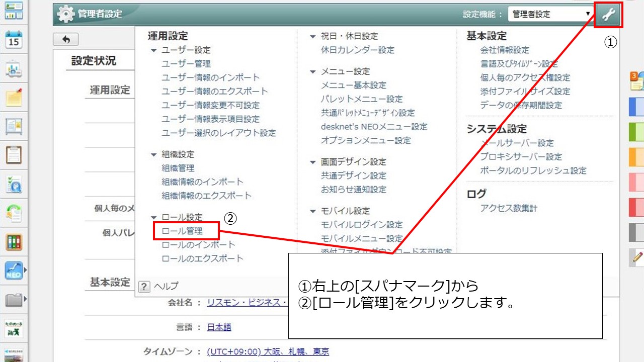Select the pink color swatch
The height and width of the screenshot is (362, 644).
[636, 182]
